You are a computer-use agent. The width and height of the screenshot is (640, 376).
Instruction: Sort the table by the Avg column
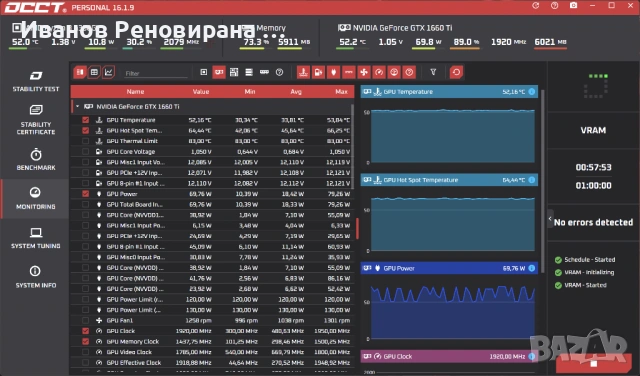coord(296,91)
